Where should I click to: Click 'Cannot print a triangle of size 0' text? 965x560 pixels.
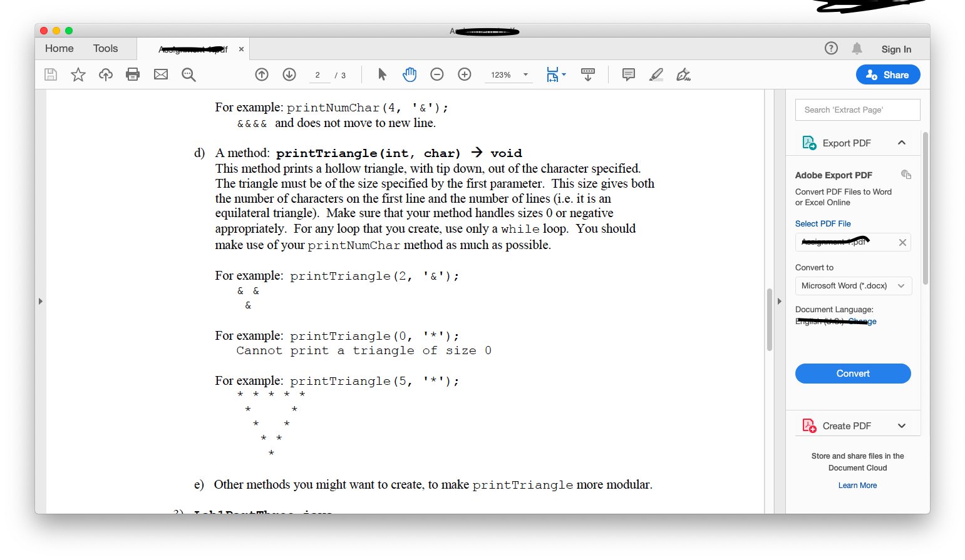coord(364,350)
